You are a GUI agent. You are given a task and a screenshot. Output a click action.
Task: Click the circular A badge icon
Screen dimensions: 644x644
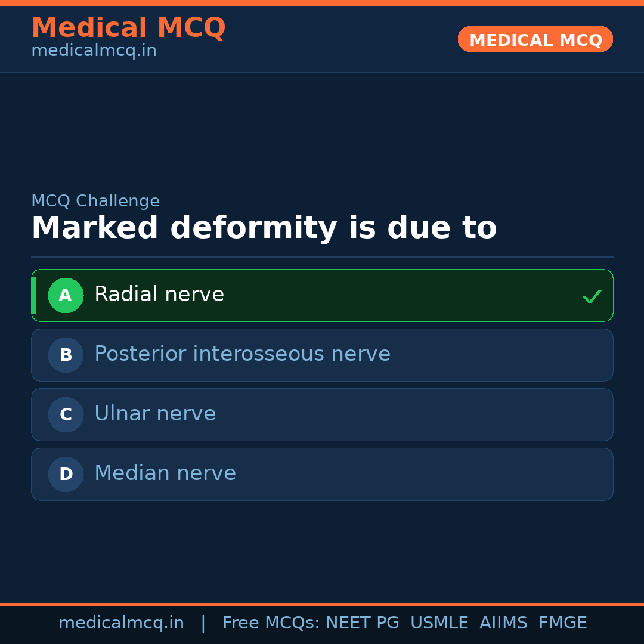pyautogui.click(x=66, y=295)
